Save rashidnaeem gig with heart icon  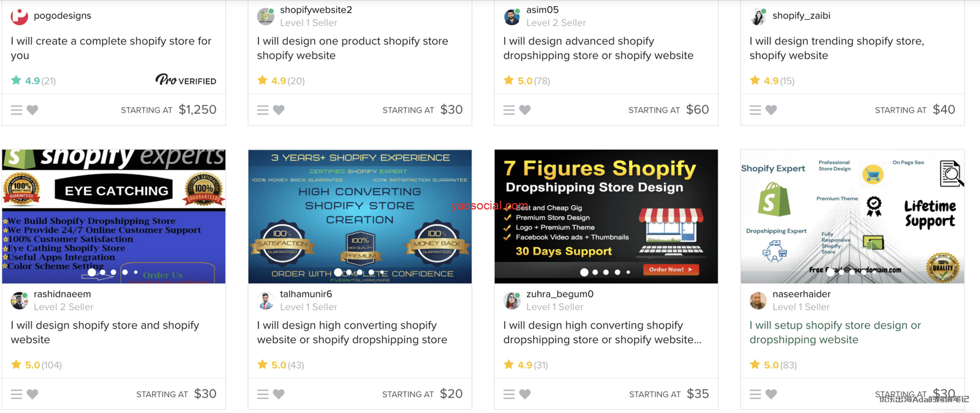tap(32, 394)
